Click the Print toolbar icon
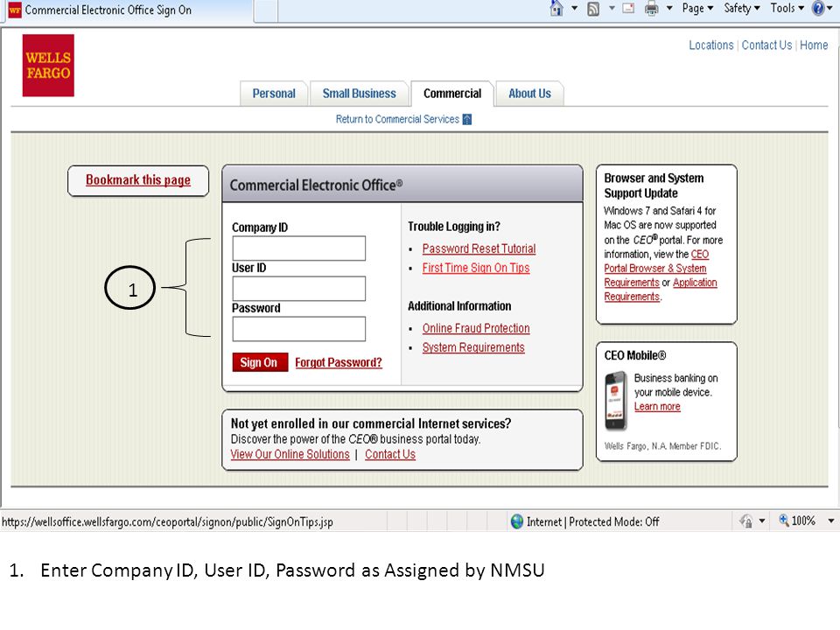840x630 pixels. [651, 9]
